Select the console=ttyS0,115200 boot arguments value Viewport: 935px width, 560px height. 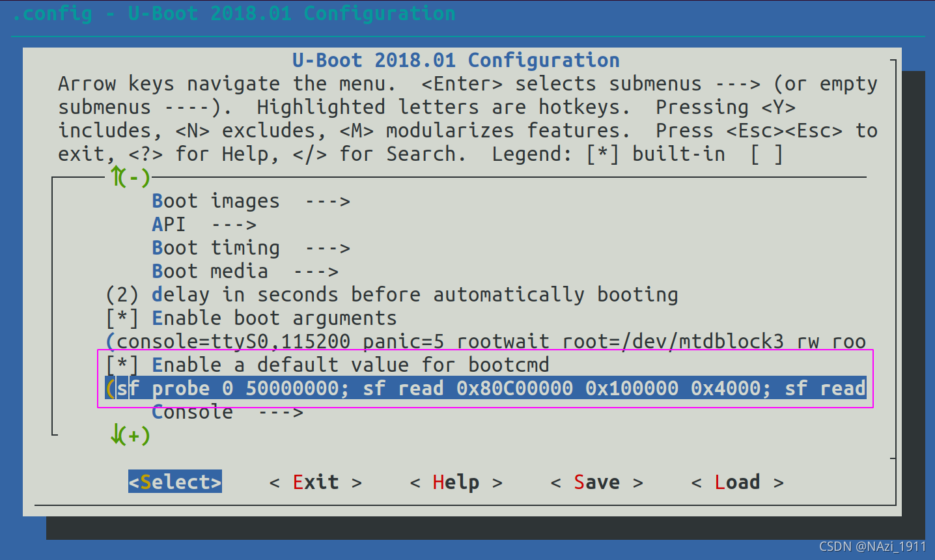pyautogui.click(x=485, y=342)
